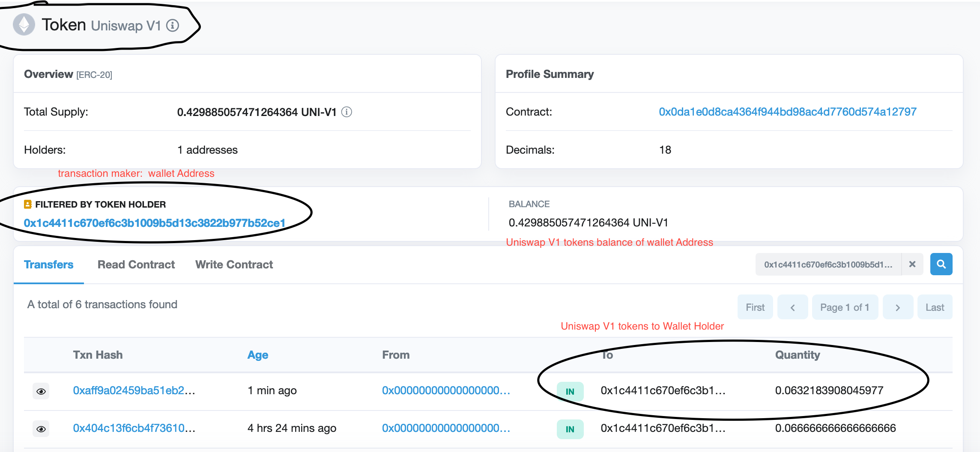Select To address in the 1 min ago row
The width and height of the screenshot is (980, 452).
[663, 390]
